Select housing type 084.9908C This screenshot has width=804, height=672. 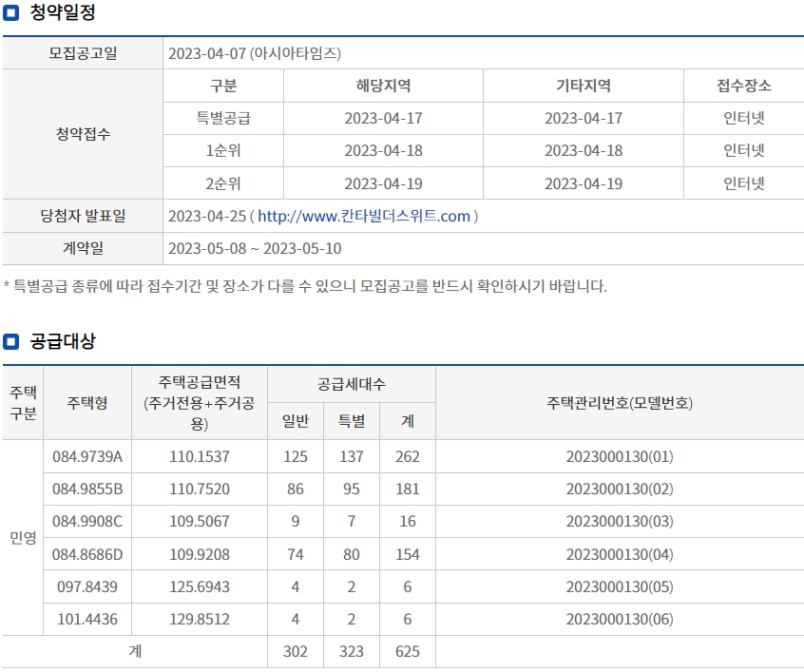pyautogui.click(x=87, y=521)
